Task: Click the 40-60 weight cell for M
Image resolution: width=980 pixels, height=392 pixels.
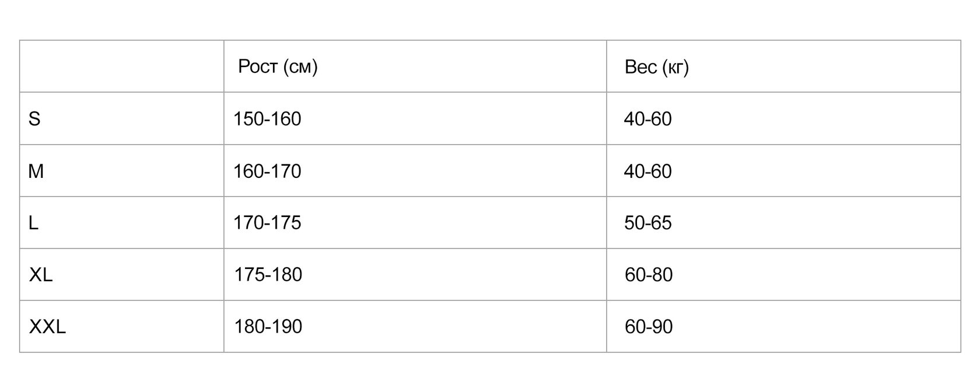Action: click(648, 171)
